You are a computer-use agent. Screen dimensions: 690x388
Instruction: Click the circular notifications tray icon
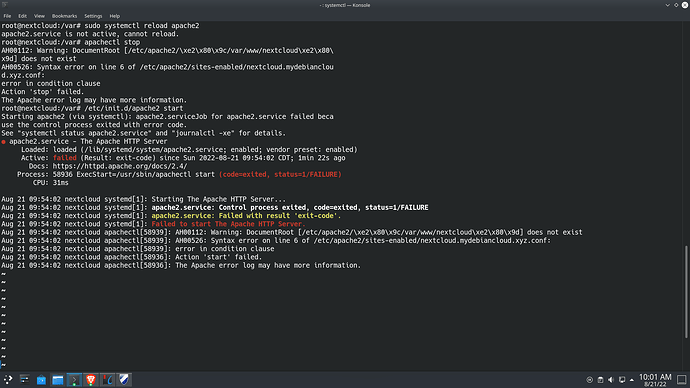point(590,380)
